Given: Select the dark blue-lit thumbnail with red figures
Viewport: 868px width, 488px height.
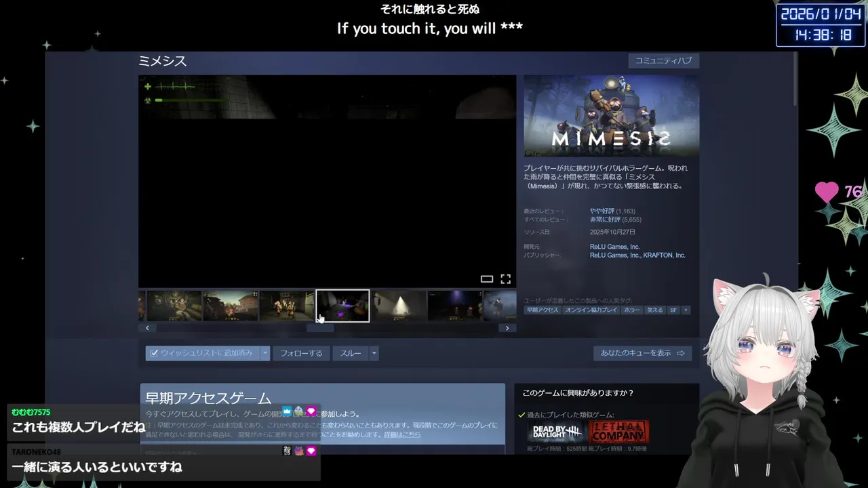Looking at the screenshot, I should click(x=455, y=306).
